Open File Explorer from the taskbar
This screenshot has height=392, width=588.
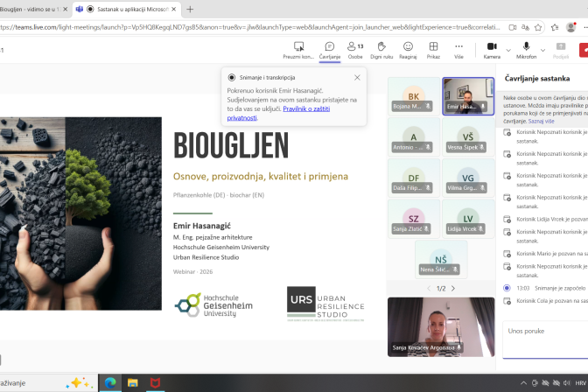tap(132, 383)
